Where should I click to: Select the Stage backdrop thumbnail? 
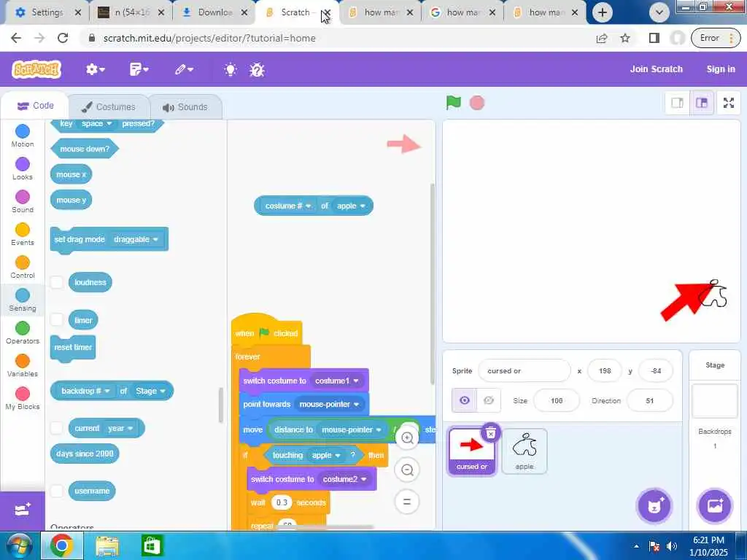(x=715, y=401)
